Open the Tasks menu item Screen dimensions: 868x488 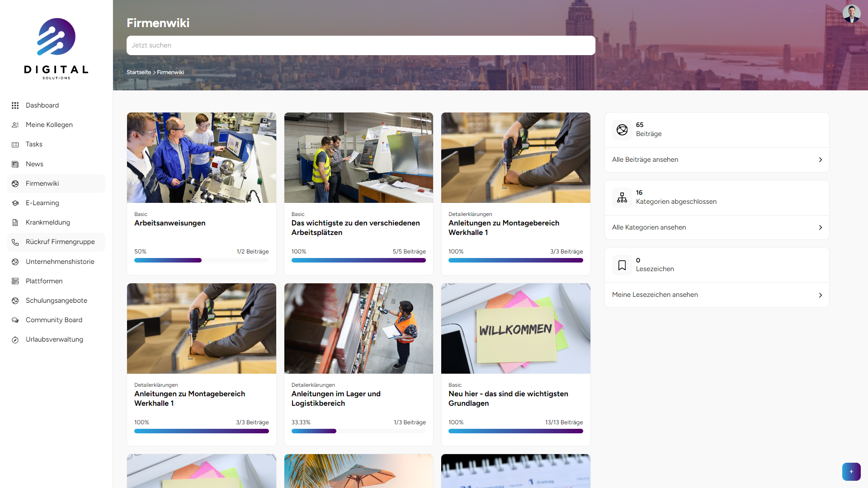[56, 144]
